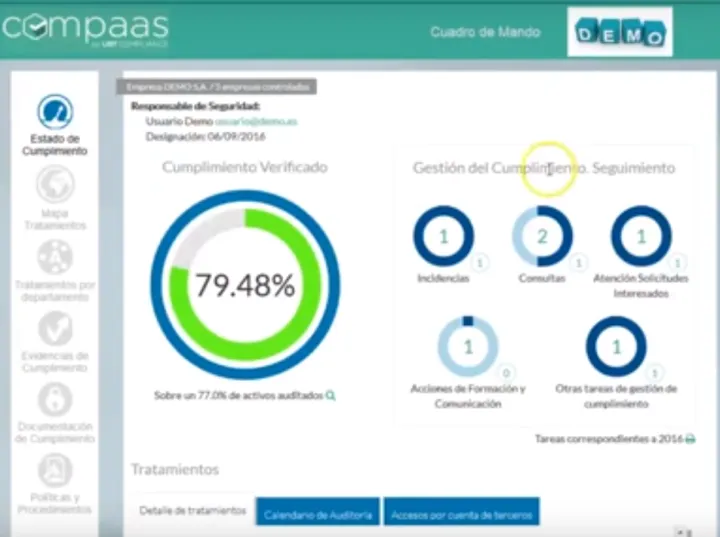Click Incidencias donut counter
The image size is (720, 537).
(x=443, y=236)
